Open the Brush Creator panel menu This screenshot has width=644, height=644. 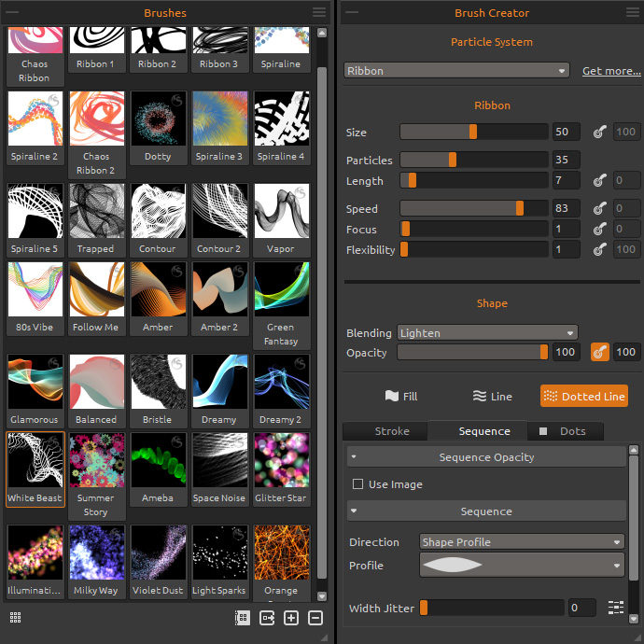click(632, 12)
